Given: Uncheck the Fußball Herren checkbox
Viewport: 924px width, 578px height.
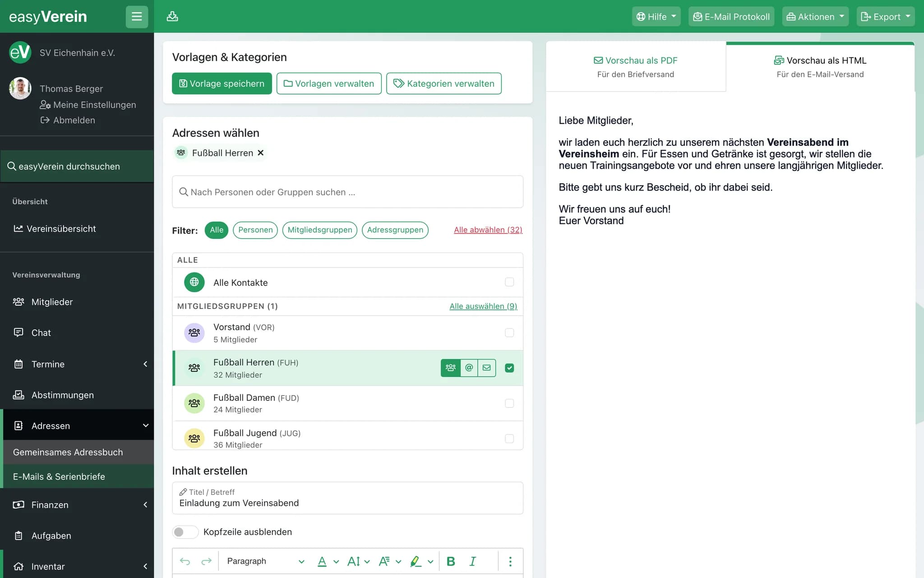Looking at the screenshot, I should [509, 368].
